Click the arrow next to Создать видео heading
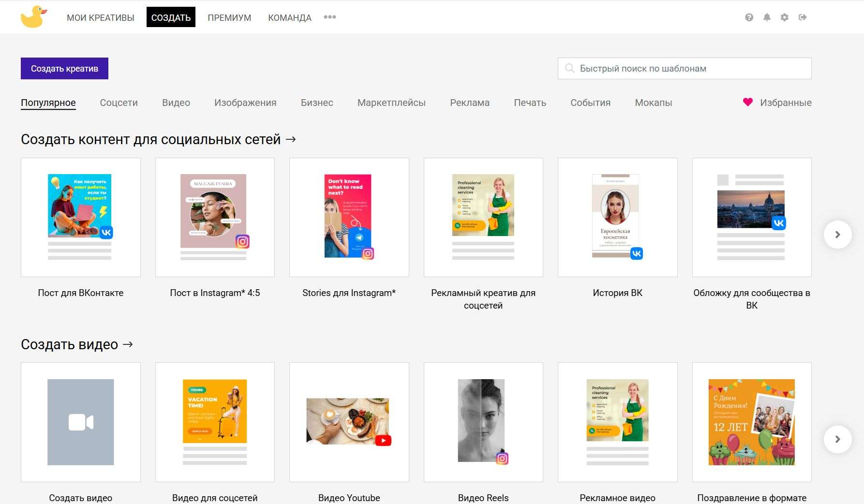The image size is (864, 504). coord(128,344)
